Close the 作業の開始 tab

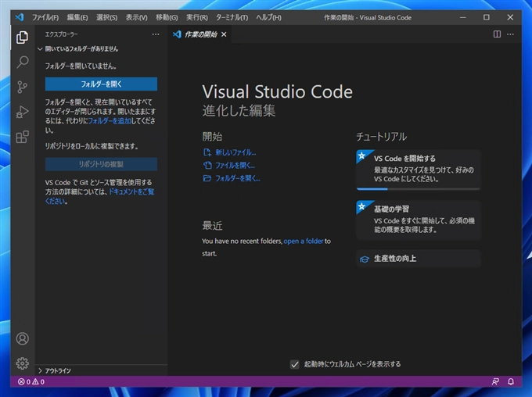[225, 34]
